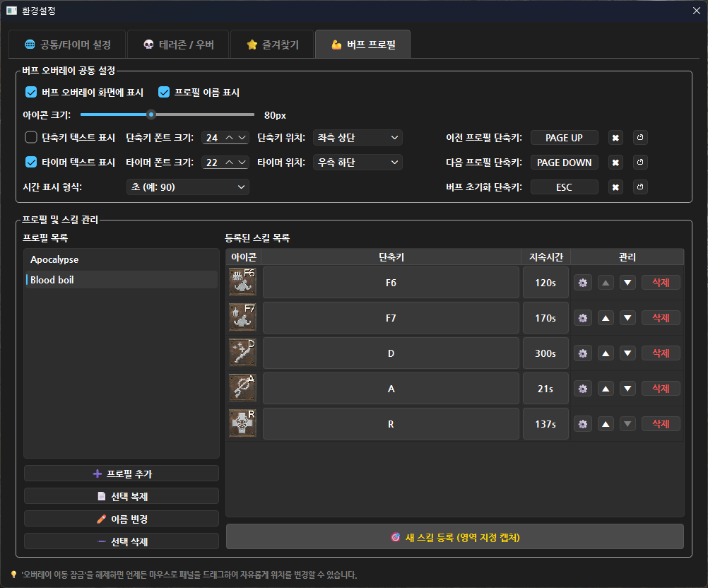Delete the F7 skill row
The image size is (708, 588).
[x=661, y=318]
